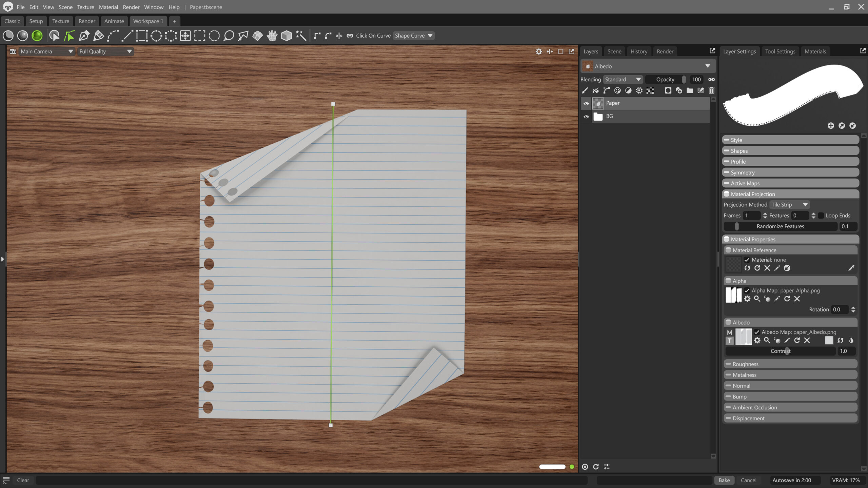This screenshot has width=868, height=488.
Task: Uncheck the Alpha Map checkbox
Action: click(747, 290)
